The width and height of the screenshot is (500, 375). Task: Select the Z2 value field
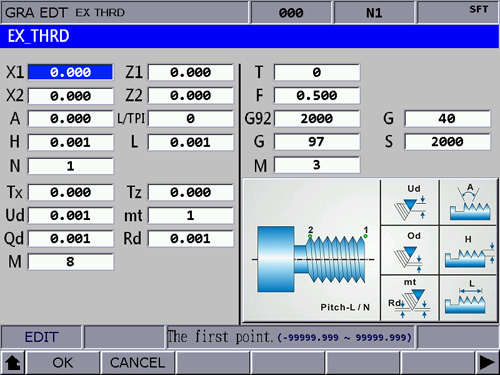point(191,96)
